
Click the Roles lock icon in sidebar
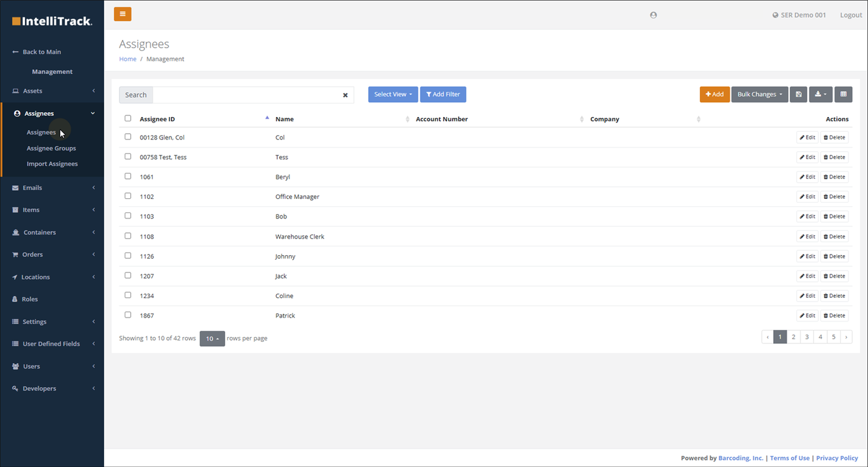tap(15, 299)
